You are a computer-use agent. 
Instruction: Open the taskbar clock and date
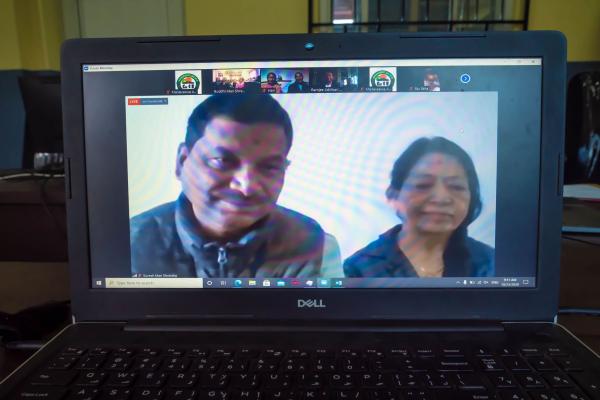pos(510,283)
